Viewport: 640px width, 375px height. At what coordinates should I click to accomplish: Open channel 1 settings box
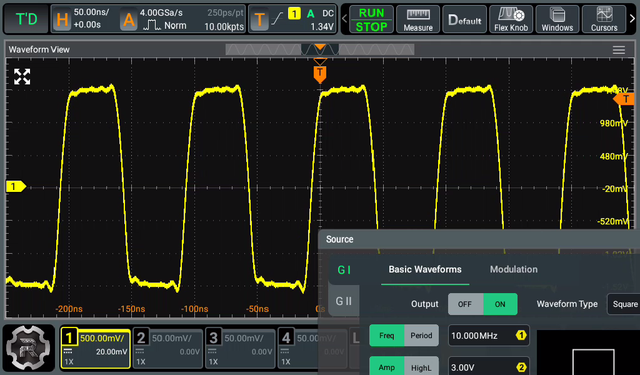[96, 349]
